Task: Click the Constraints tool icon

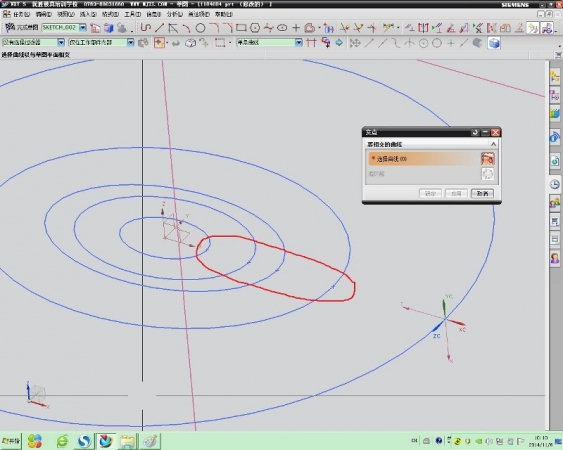Action: click(x=409, y=28)
